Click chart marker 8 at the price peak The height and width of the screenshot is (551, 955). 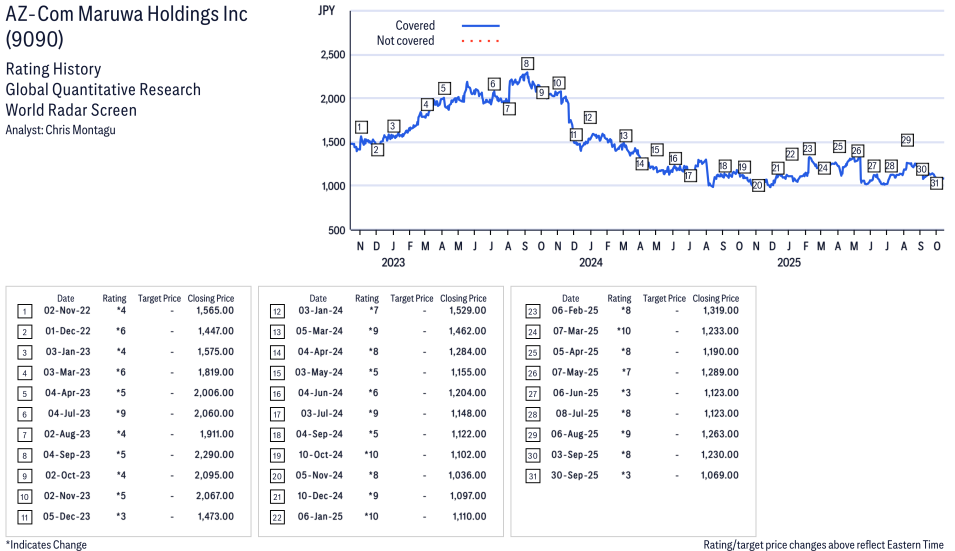click(x=526, y=64)
